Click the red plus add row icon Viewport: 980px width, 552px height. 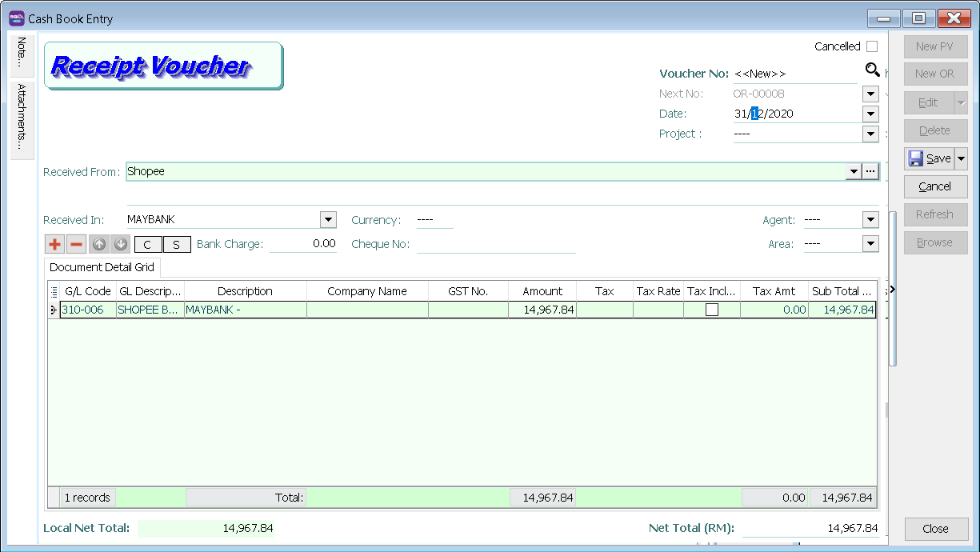coord(55,244)
